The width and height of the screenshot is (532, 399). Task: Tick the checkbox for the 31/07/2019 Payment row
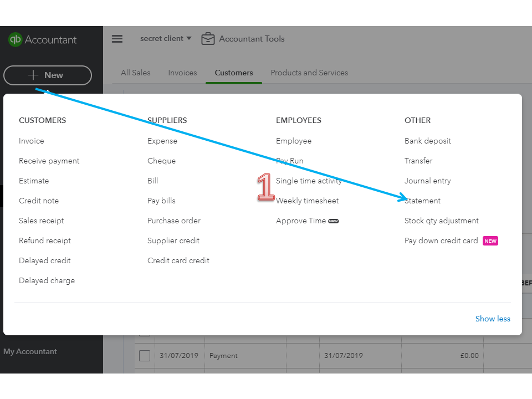click(145, 356)
